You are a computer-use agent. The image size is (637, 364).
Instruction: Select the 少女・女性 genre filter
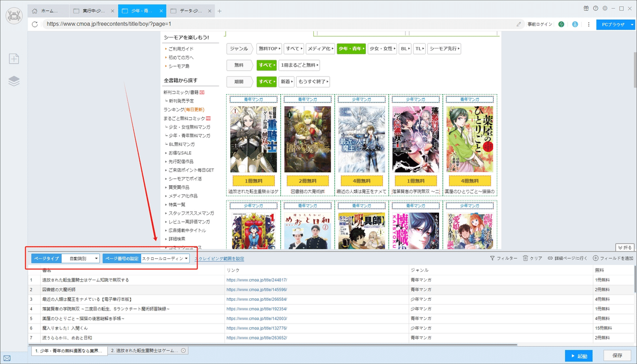[383, 49]
